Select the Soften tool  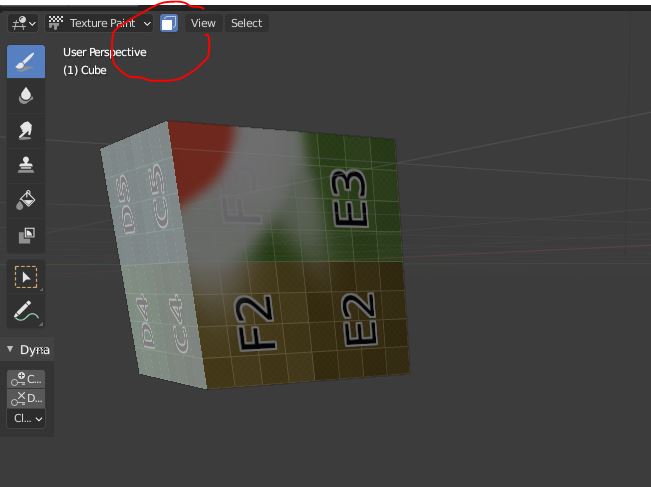26,96
